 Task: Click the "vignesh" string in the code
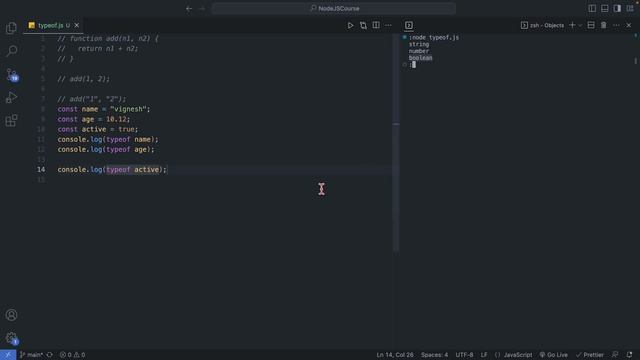(128, 109)
